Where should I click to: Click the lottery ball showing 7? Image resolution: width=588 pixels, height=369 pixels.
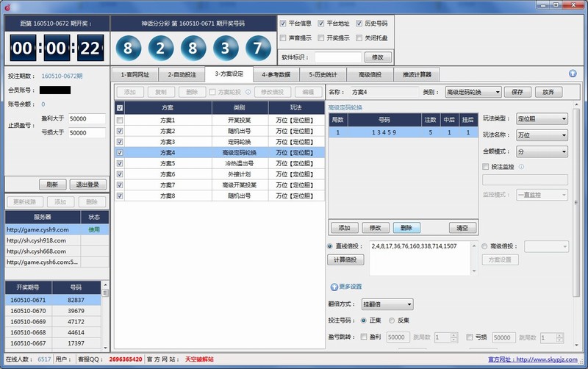click(x=257, y=49)
